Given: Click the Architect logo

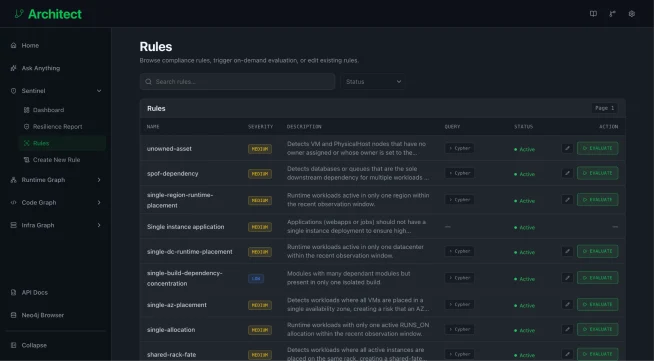Looking at the screenshot, I should 48,14.
